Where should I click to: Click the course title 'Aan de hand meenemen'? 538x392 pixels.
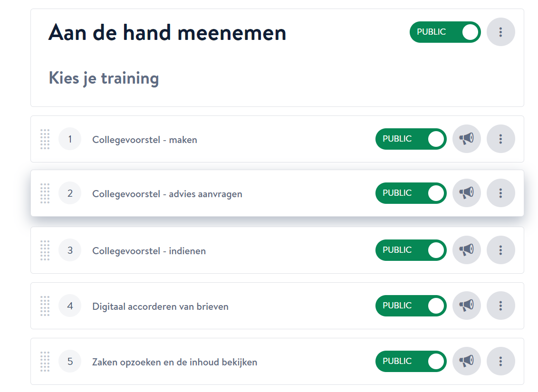point(167,32)
